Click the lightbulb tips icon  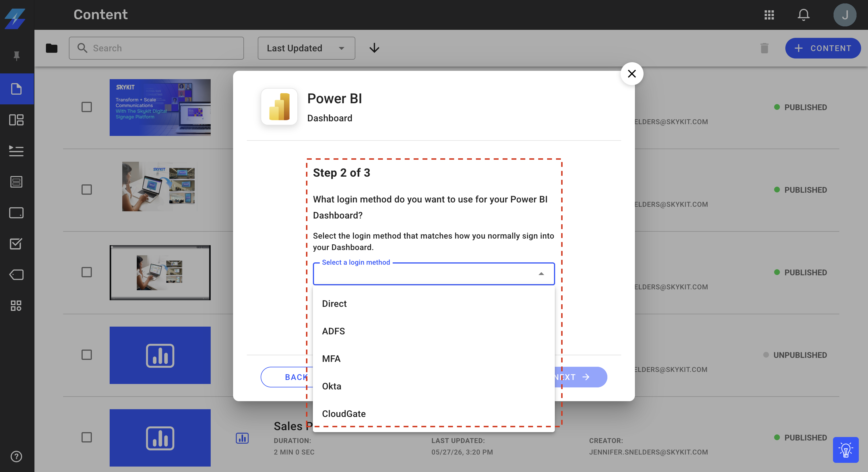pos(846,450)
